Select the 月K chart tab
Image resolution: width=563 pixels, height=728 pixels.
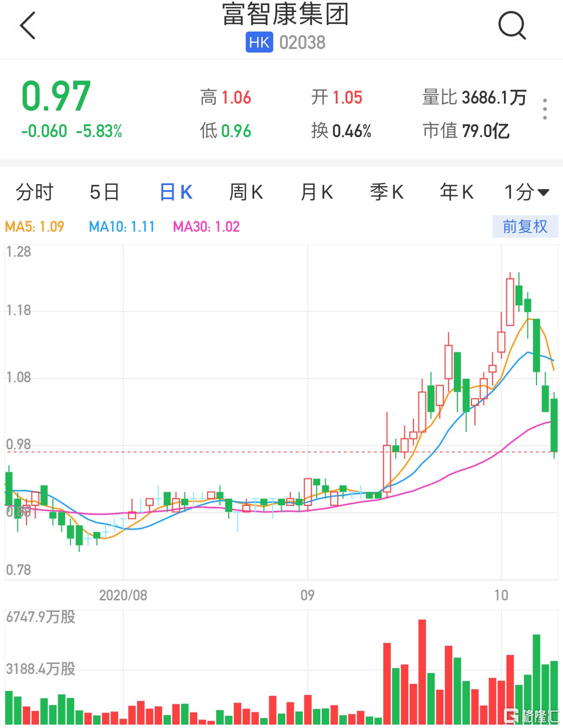click(316, 192)
